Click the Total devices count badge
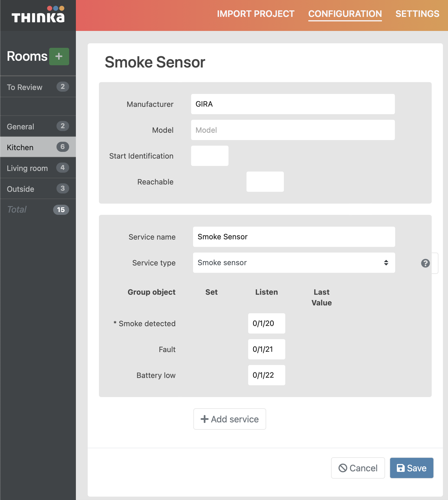This screenshot has width=448, height=500. (61, 210)
